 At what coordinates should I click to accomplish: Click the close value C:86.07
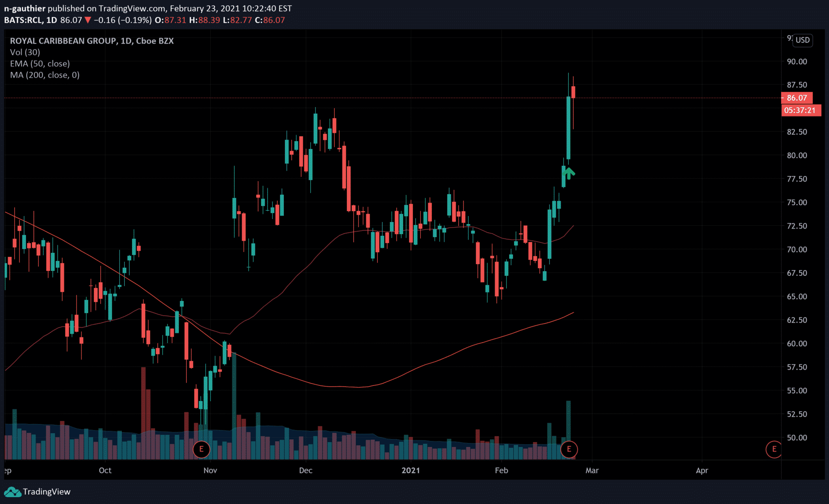pos(270,20)
